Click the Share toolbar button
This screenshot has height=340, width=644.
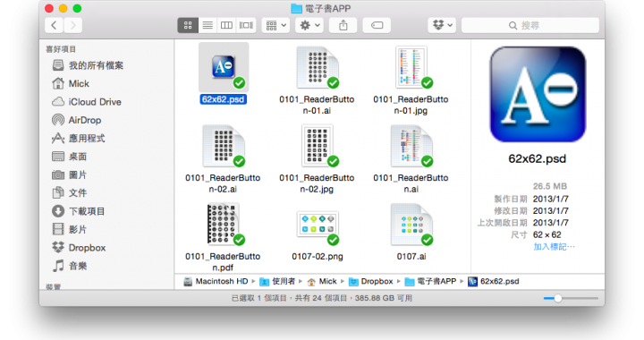343,25
